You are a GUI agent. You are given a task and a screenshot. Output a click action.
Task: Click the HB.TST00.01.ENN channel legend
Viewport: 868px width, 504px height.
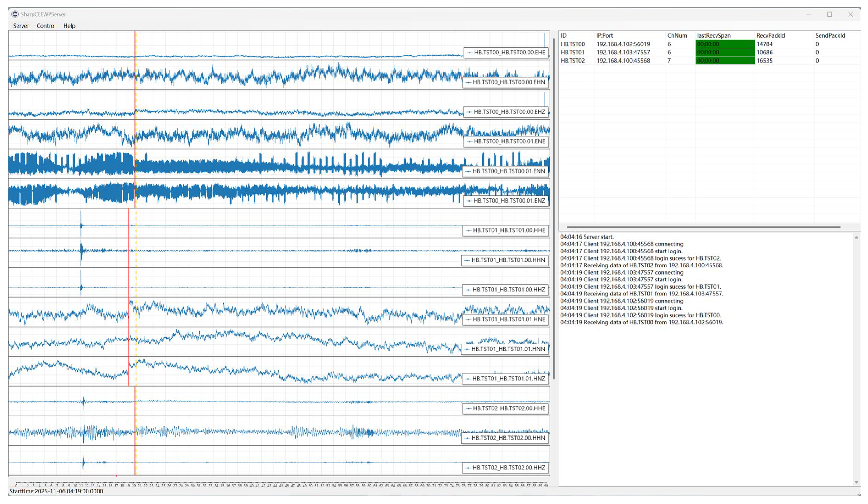point(505,171)
